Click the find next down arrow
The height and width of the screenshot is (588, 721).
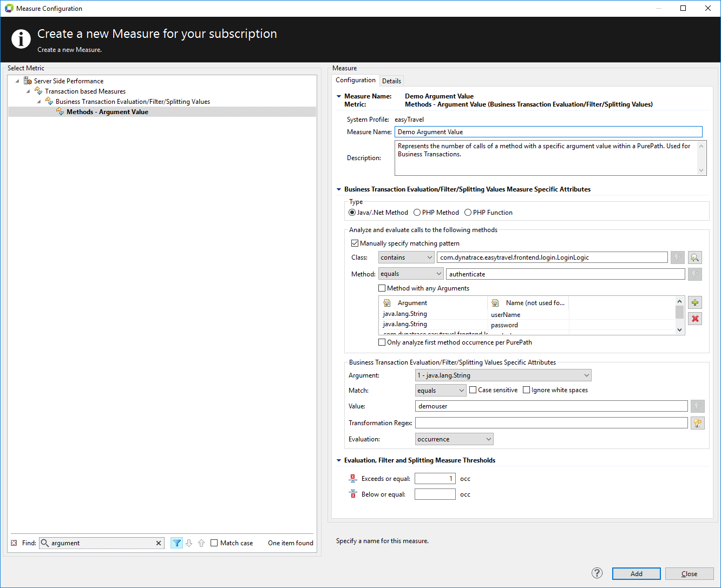[x=189, y=543]
